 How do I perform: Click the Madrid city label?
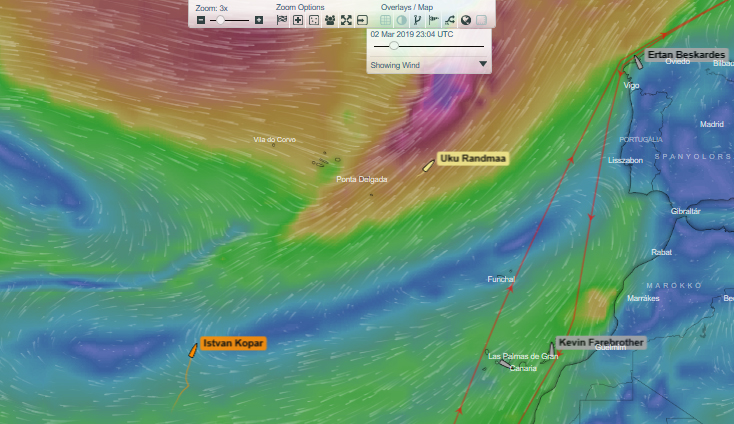click(712, 124)
